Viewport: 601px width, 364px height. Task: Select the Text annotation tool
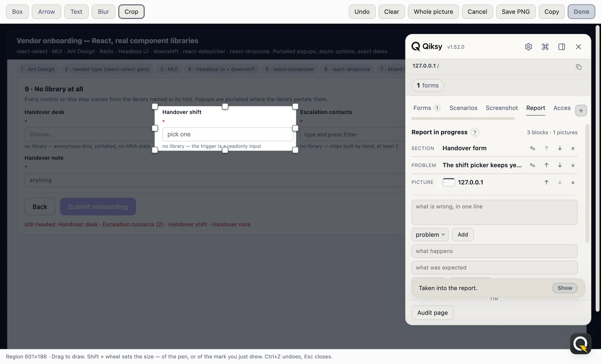coord(76,12)
